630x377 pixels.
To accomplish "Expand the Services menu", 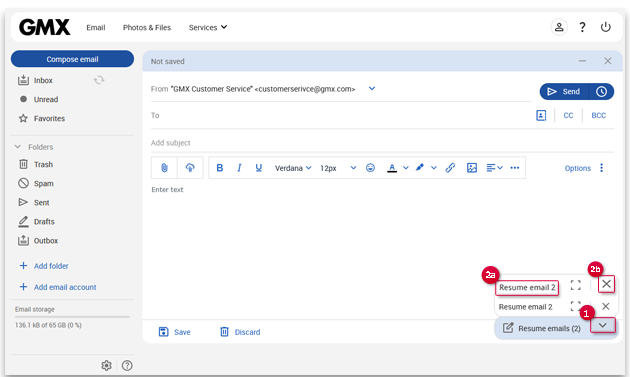I will [x=208, y=27].
